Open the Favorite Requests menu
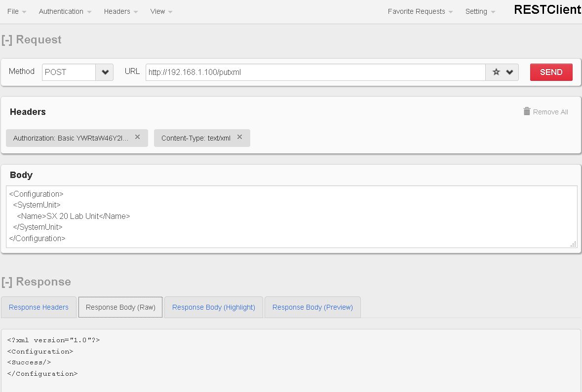 pyautogui.click(x=420, y=11)
